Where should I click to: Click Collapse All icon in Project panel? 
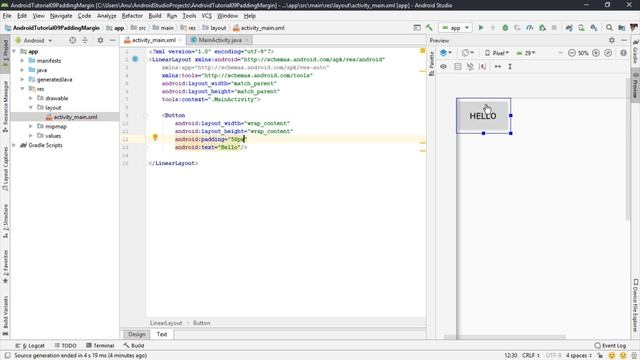85,40
